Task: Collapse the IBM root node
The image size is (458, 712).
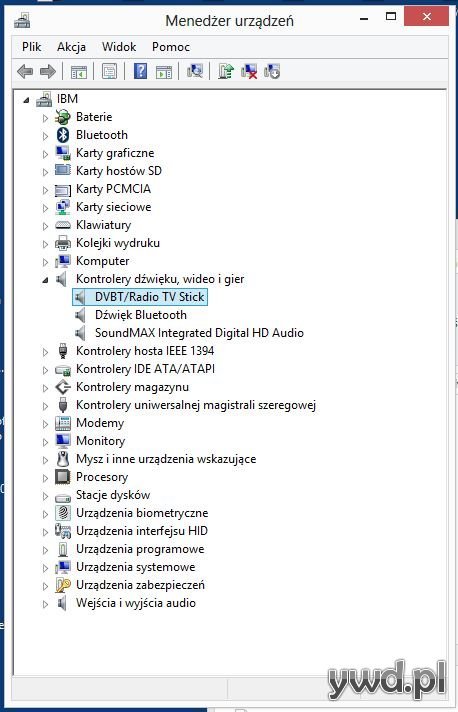Action: tap(26, 100)
